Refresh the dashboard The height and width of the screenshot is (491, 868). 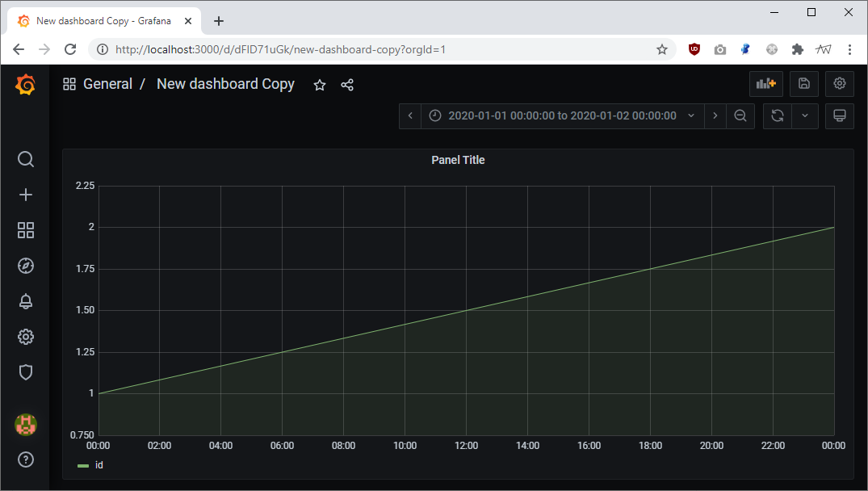pyautogui.click(x=778, y=115)
